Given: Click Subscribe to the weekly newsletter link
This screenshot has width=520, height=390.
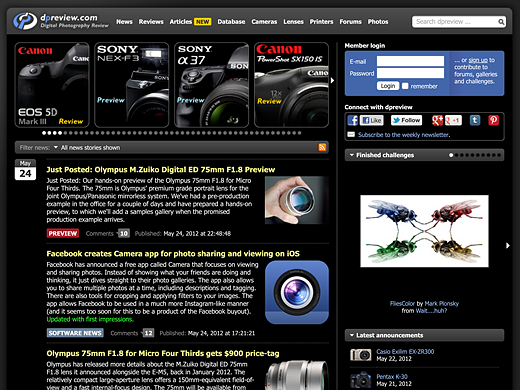Looking at the screenshot, I should tap(404, 135).
